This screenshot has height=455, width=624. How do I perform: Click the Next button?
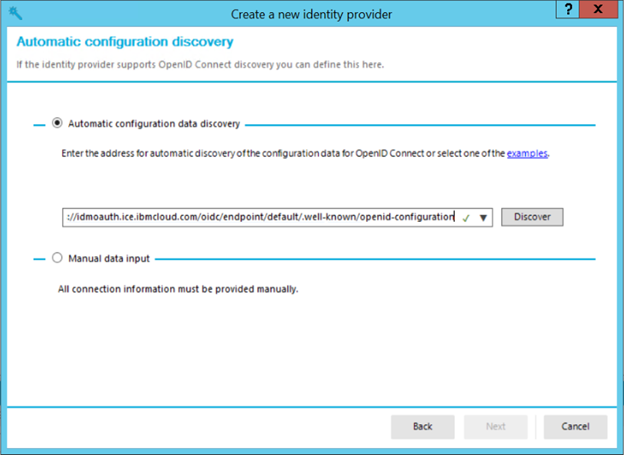495,427
